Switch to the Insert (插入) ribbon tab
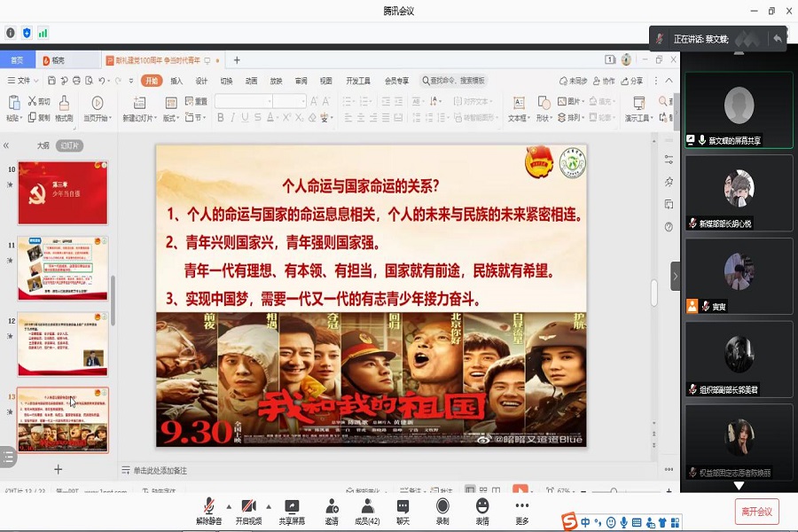Viewport: 798px width, 532px height. click(176, 81)
